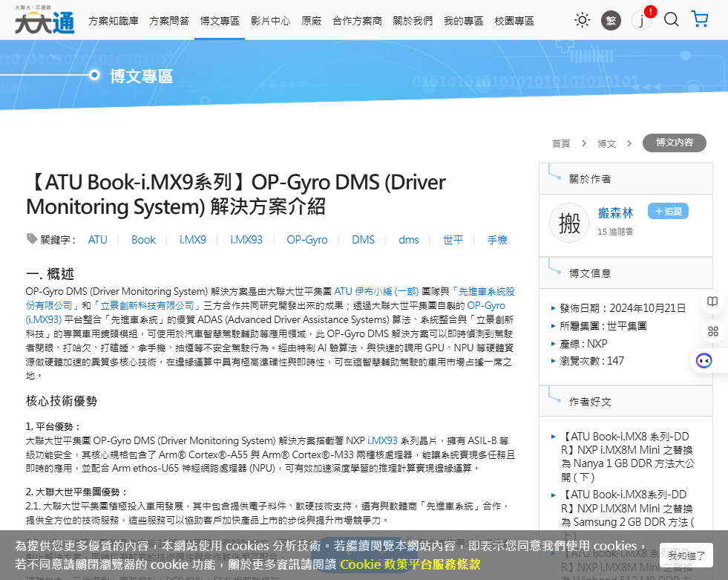Open 合作方案商 menu
Image resolution: width=728 pixels, height=580 pixels.
(357, 21)
